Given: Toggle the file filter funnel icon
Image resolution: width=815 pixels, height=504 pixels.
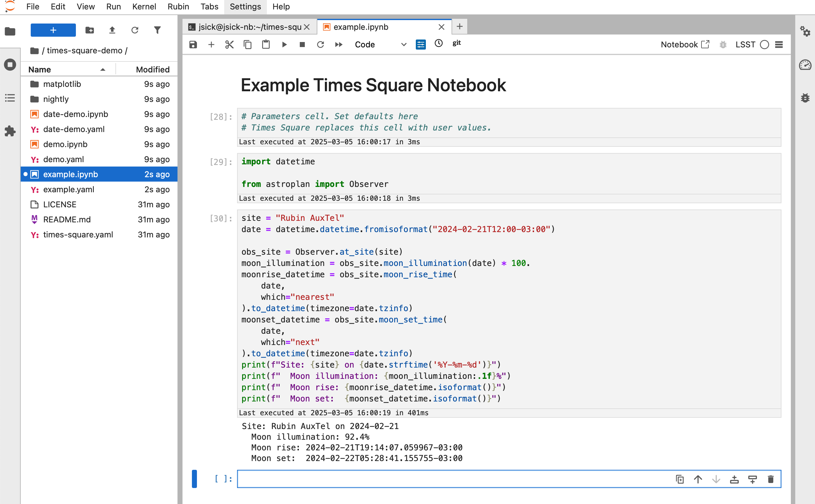Looking at the screenshot, I should point(157,30).
